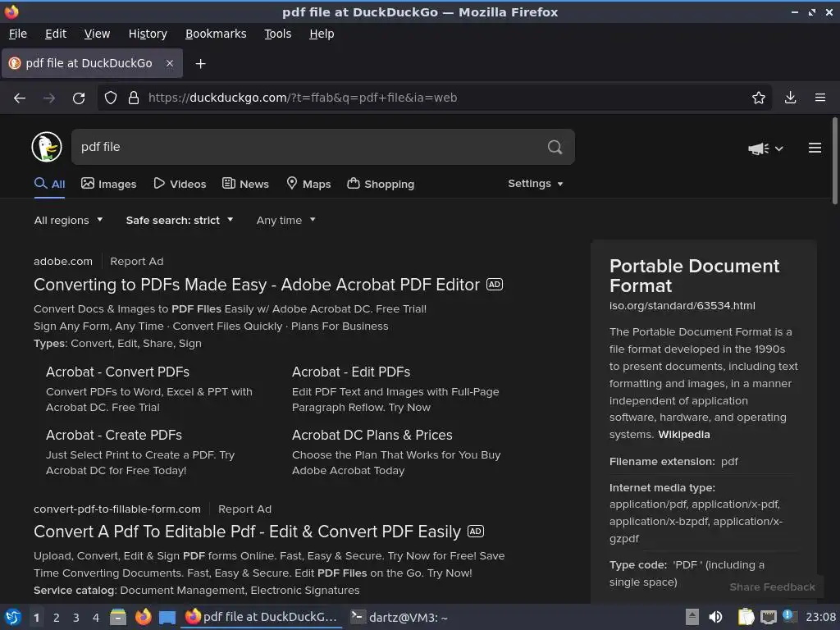Show desktop via blue taskbar icon
The image size is (840, 630).
pyautogui.click(x=167, y=618)
